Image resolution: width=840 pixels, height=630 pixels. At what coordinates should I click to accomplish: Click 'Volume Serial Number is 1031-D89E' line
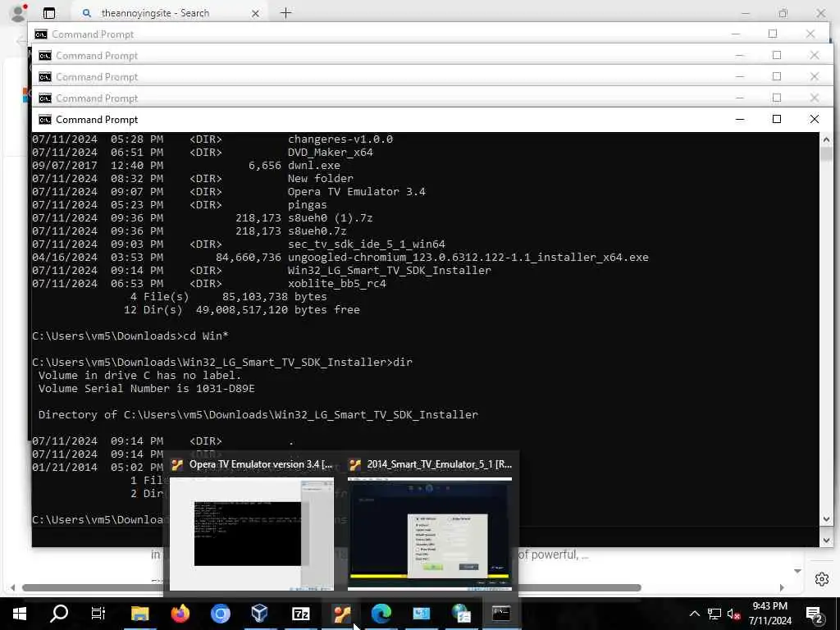[146, 388]
